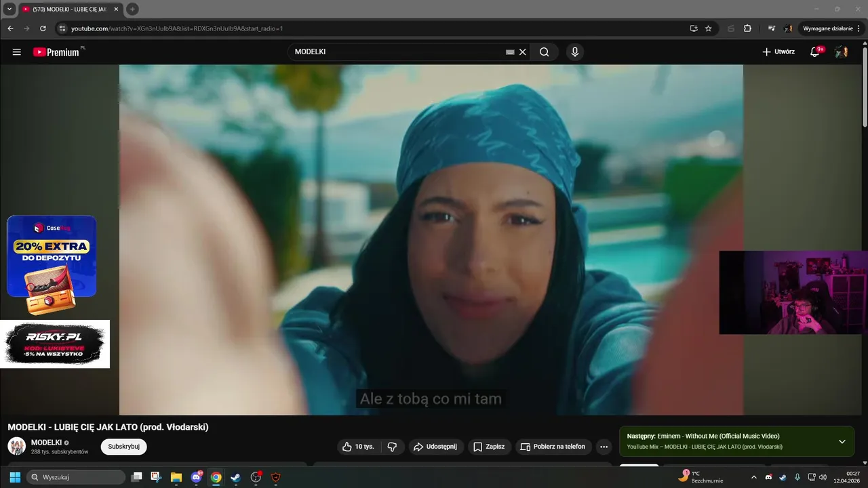Click Steam icon in system tray
The image size is (868, 488).
[x=783, y=477]
